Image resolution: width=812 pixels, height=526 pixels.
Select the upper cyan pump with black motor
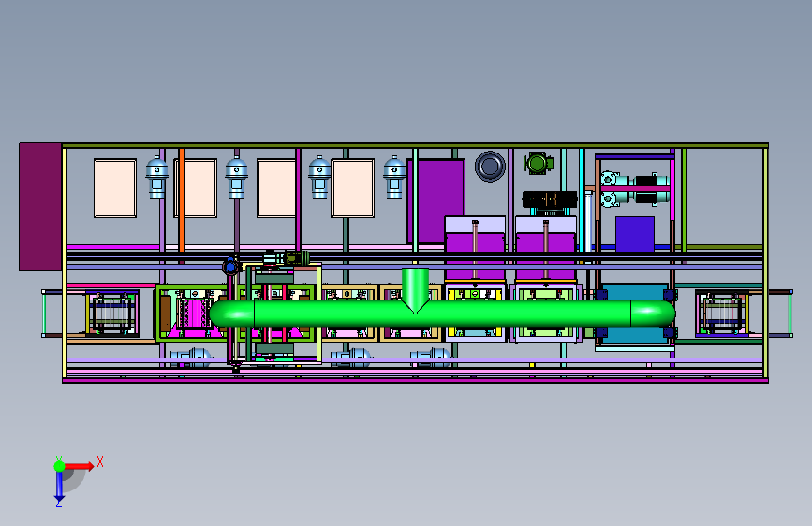635,181
